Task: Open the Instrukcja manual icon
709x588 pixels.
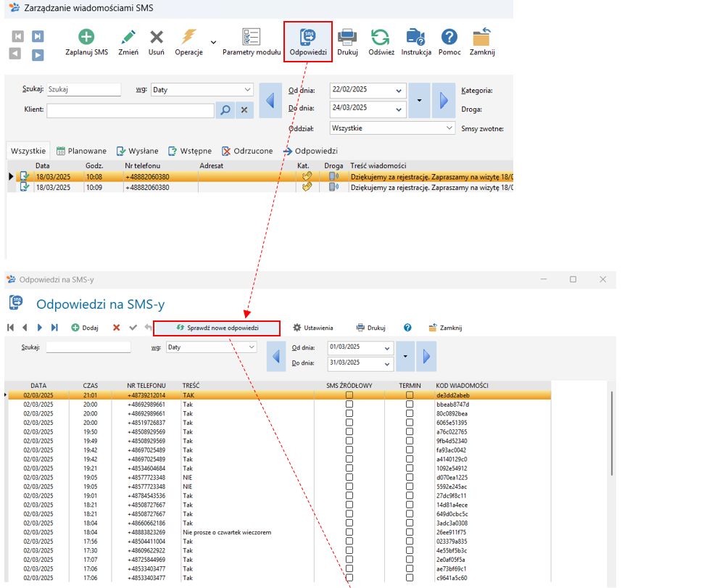Action: coord(416,43)
